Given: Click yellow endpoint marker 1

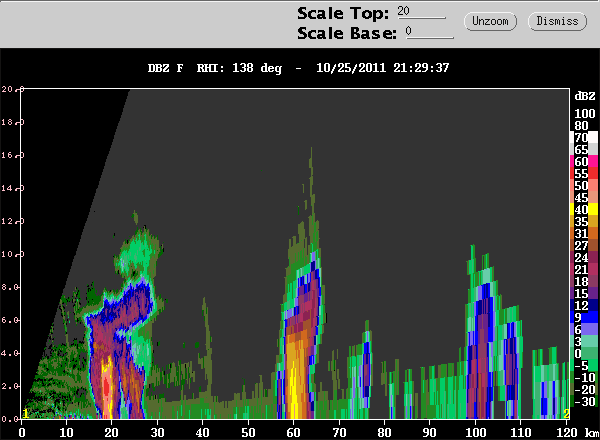Looking at the screenshot, I should pyautogui.click(x=26, y=414).
